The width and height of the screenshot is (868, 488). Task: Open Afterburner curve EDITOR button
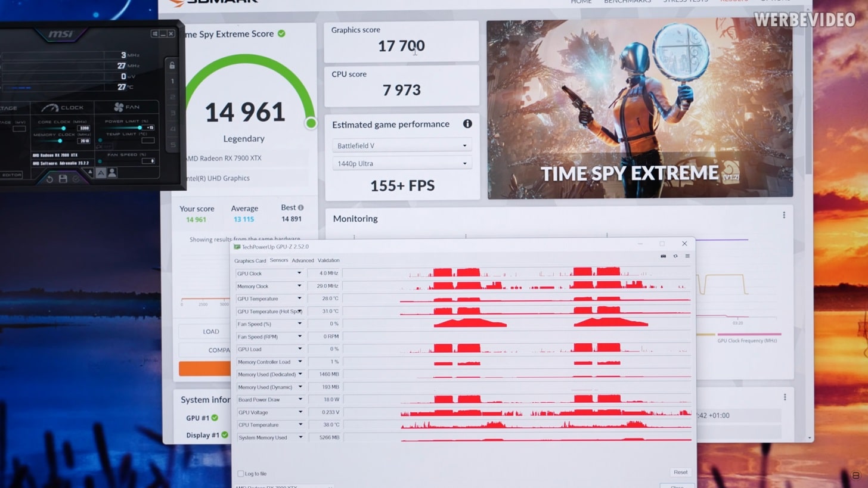tap(12, 175)
